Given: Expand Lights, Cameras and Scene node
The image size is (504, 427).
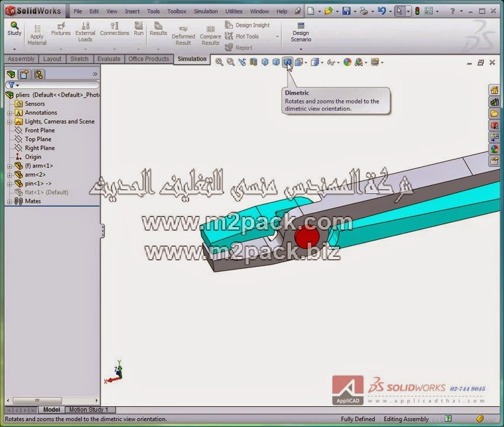Looking at the screenshot, I should [x=9, y=122].
